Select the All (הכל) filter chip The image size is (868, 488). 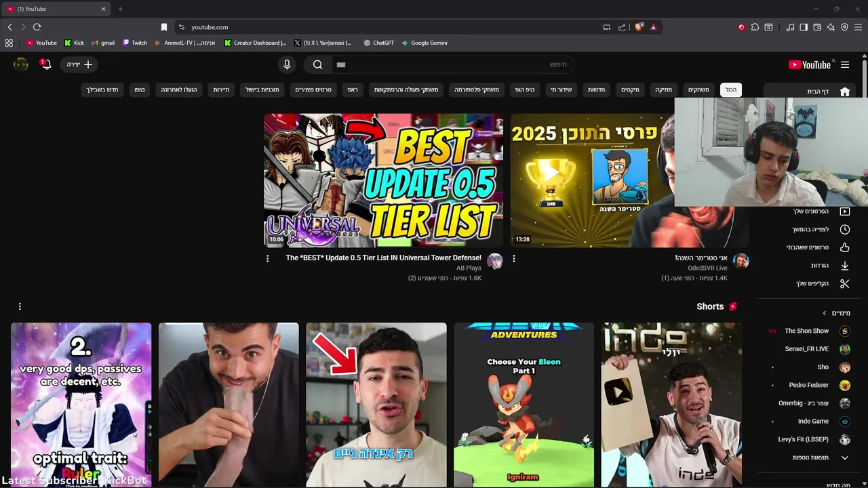(730, 89)
